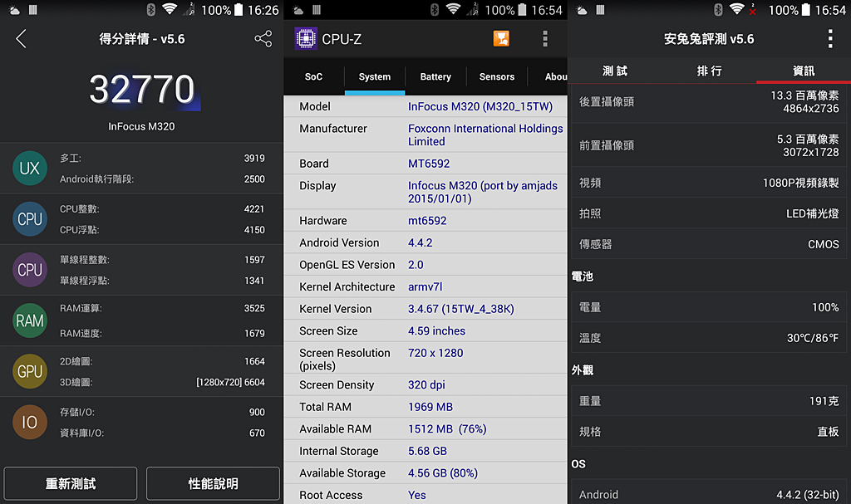This screenshot has height=504, width=851.
Task: Tap the Board value MT6592
Action: [x=429, y=164]
